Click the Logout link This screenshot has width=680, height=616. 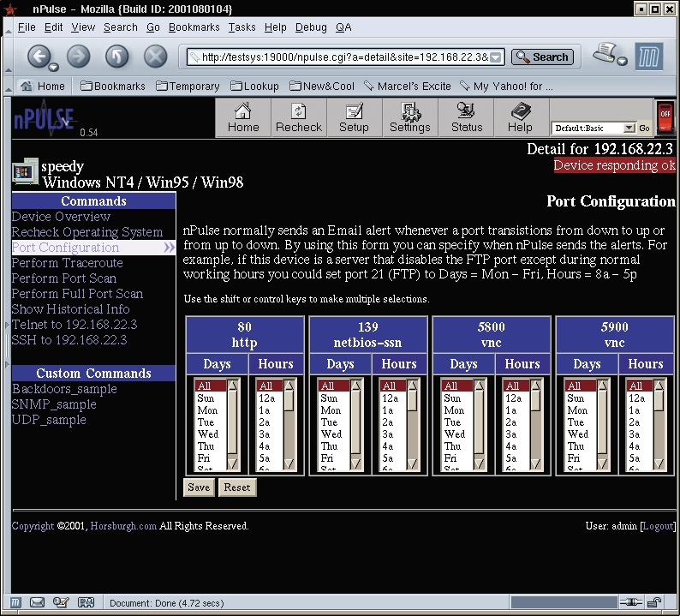click(658, 526)
